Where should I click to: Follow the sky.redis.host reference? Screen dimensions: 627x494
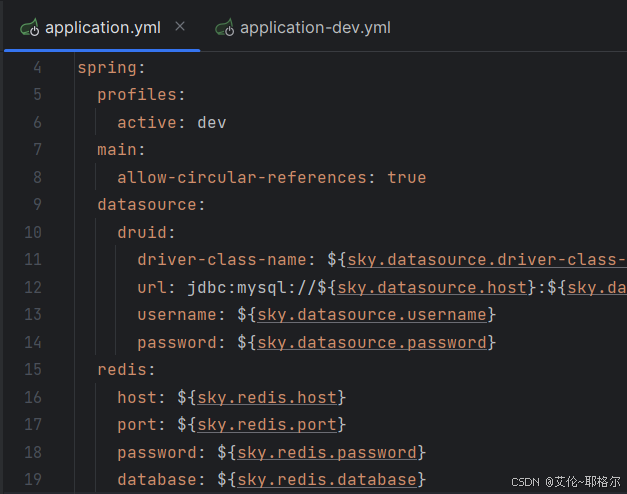coord(267,398)
